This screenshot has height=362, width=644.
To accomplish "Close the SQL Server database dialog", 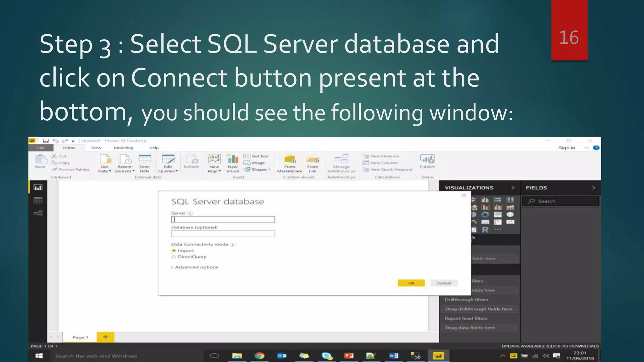I will pos(464,195).
